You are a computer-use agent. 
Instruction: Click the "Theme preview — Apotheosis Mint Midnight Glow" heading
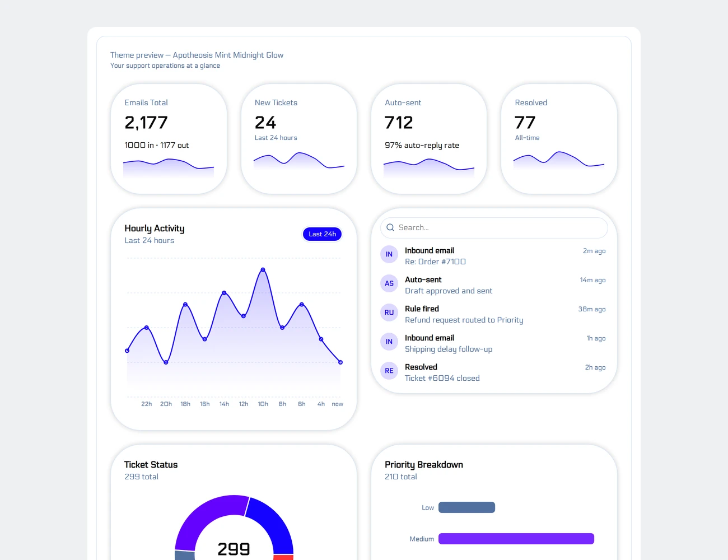coord(197,55)
